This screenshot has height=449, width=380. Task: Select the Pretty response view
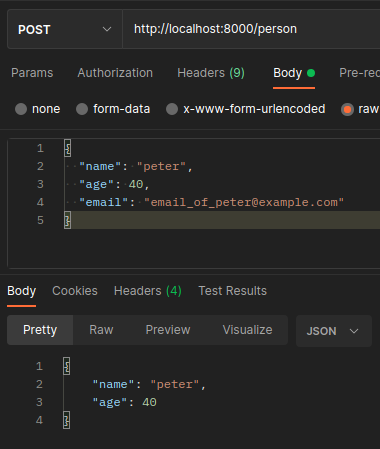(40, 330)
